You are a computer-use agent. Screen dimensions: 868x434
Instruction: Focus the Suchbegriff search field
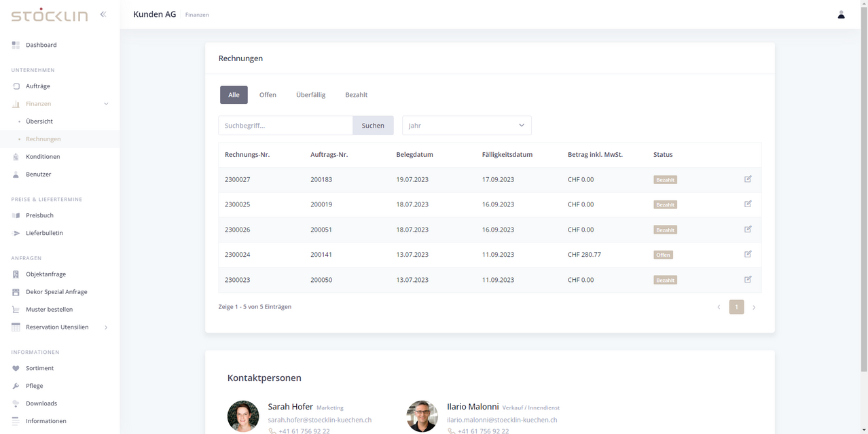pyautogui.click(x=285, y=126)
